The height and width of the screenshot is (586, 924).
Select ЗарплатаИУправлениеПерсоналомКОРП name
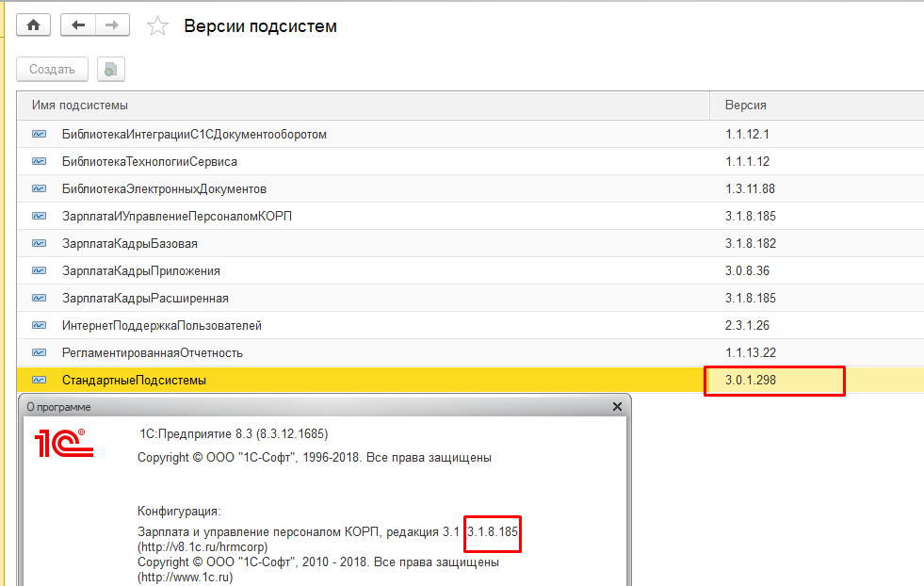(177, 217)
